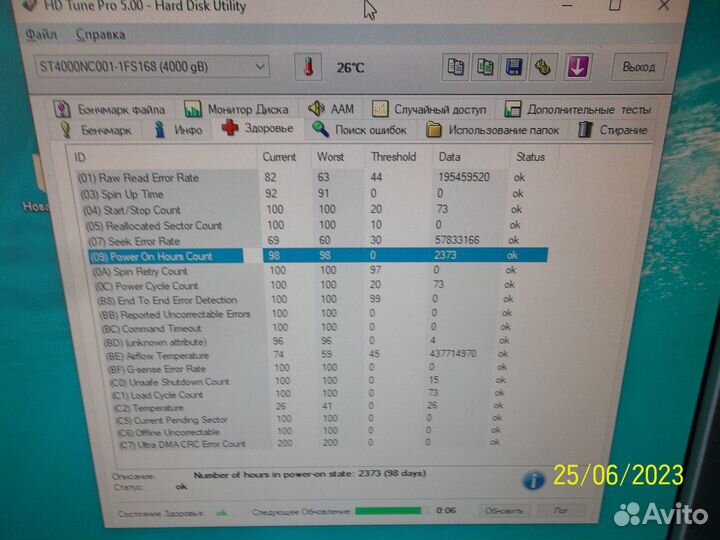This screenshot has height=540, width=720.
Task: Open the AAM tab
Action: [332, 109]
